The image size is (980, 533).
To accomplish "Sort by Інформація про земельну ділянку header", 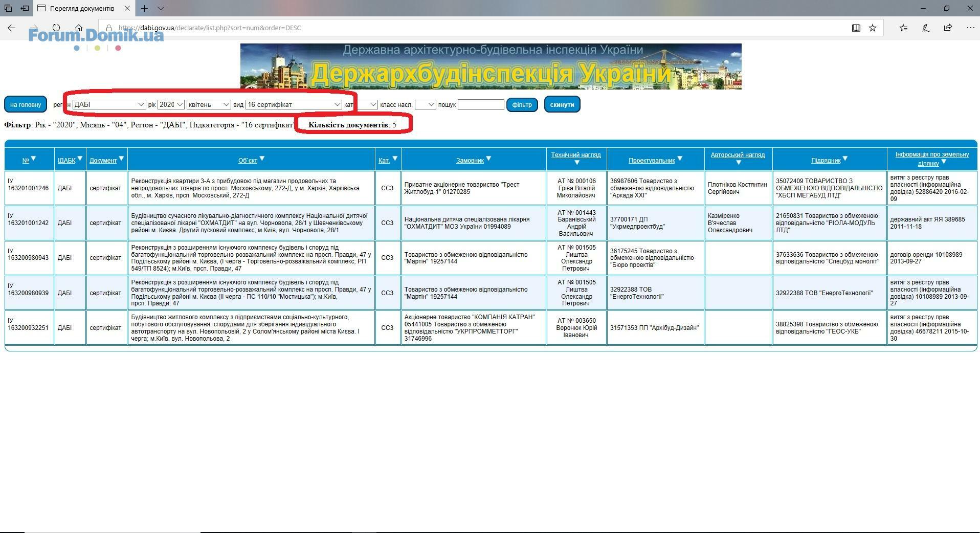I will pos(932,159).
